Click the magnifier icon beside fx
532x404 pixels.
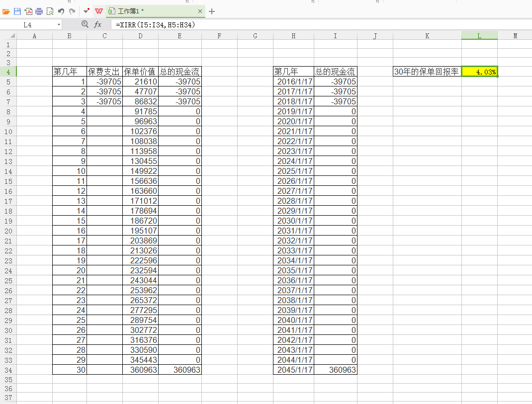(85, 24)
